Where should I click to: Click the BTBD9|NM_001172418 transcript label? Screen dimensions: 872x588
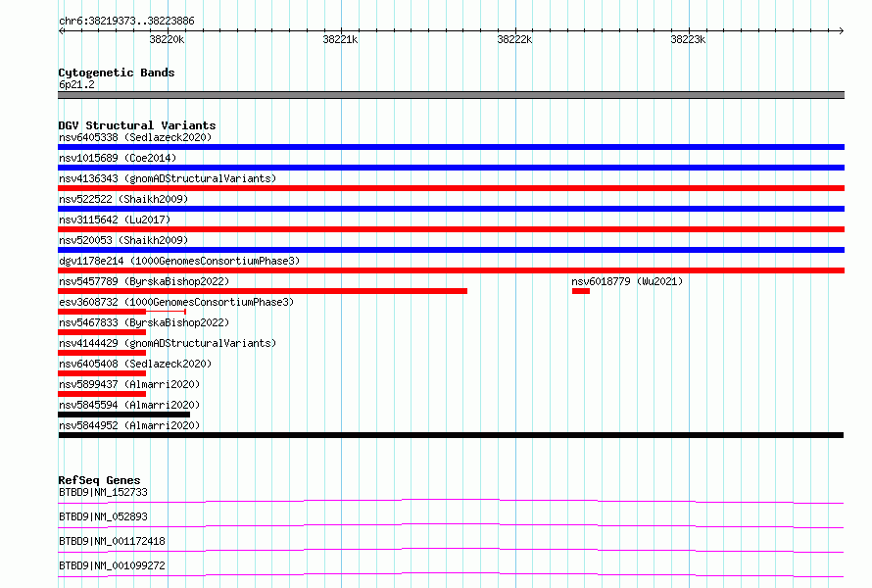click(112, 541)
